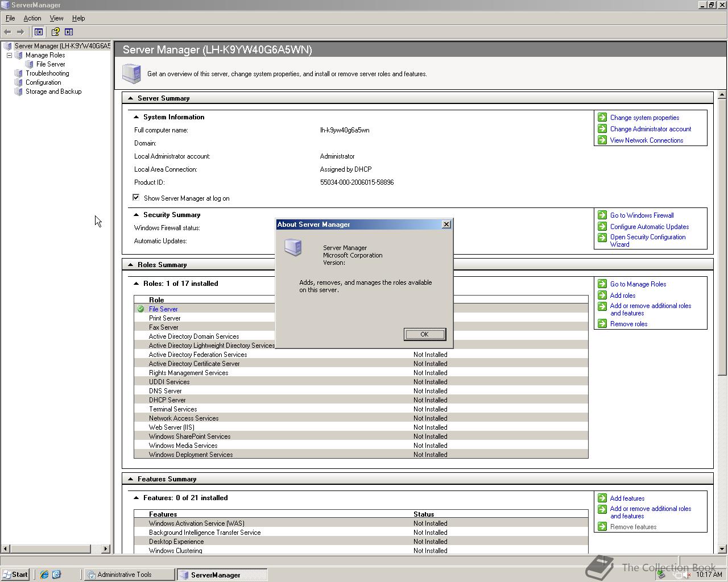Screen dimensions: 728x582
Task: Click green arrow beside Go to Manage Roles
Action: (x=602, y=284)
